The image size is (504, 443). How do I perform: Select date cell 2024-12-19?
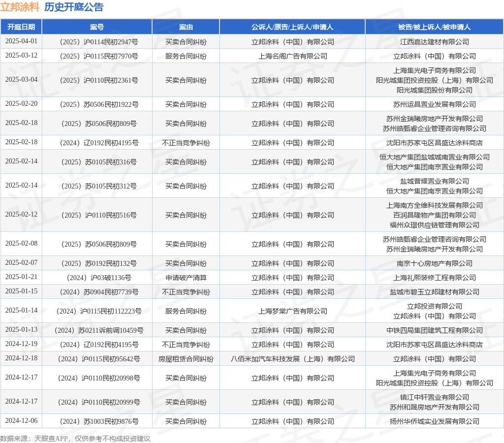point(21,344)
